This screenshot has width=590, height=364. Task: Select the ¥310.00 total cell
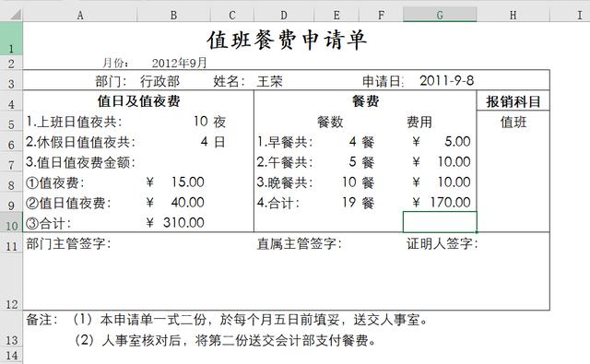(x=175, y=223)
